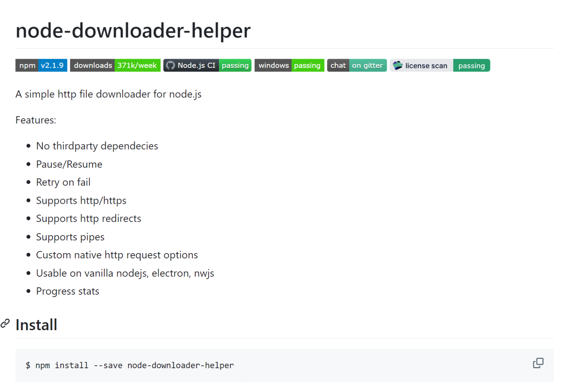Open the npm v2.1.9 badge
Image resolution: width=565 pixels, height=392 pixels.
tap(41, 65)
